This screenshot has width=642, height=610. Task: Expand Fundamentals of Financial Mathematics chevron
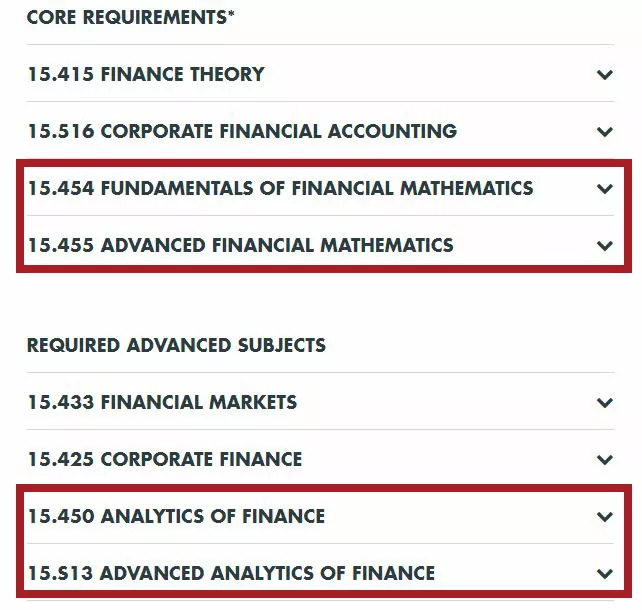coord(604,189)
